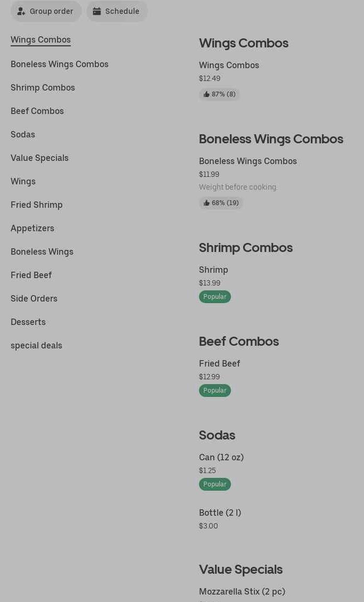Open the Shrimp $13.99 menu item

click(x=213, y=270)
